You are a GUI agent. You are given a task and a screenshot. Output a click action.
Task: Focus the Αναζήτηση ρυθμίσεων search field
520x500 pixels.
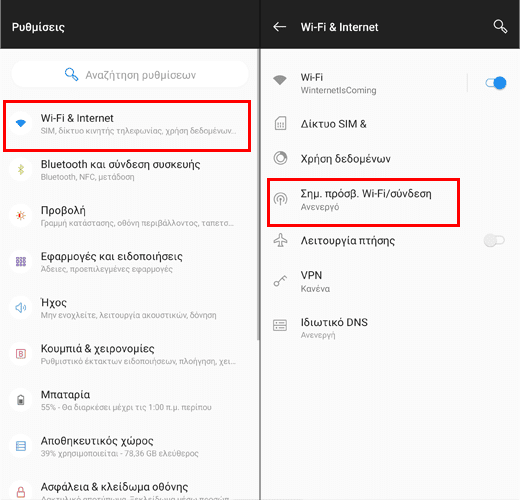pos(130,75)
